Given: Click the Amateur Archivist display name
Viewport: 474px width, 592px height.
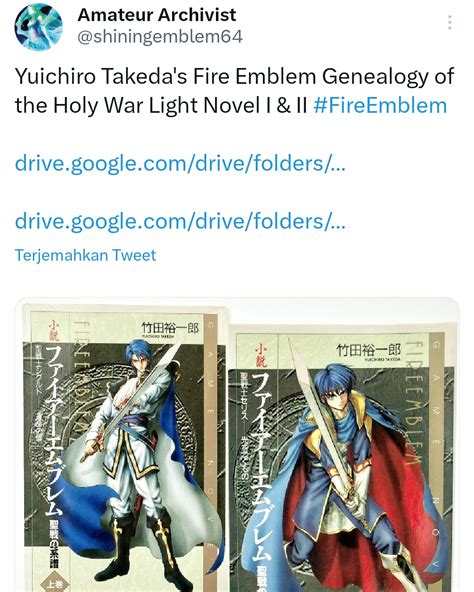Looking at the screenshot, I should tap(157, 15).
